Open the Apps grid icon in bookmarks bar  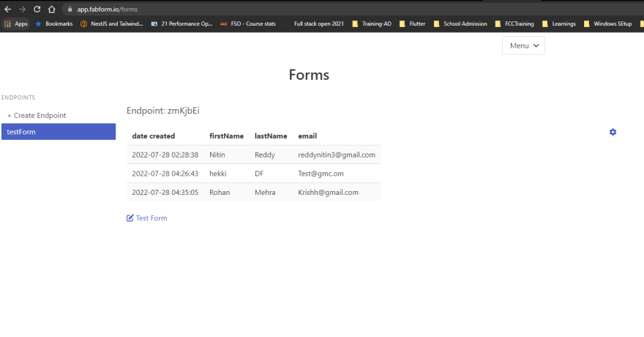[x=7, y=24]
